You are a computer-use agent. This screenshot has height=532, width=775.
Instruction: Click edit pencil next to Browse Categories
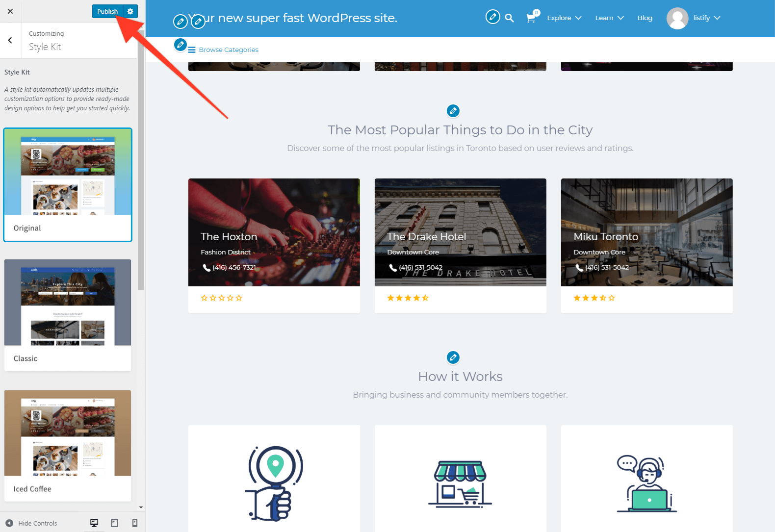[181, 45]
